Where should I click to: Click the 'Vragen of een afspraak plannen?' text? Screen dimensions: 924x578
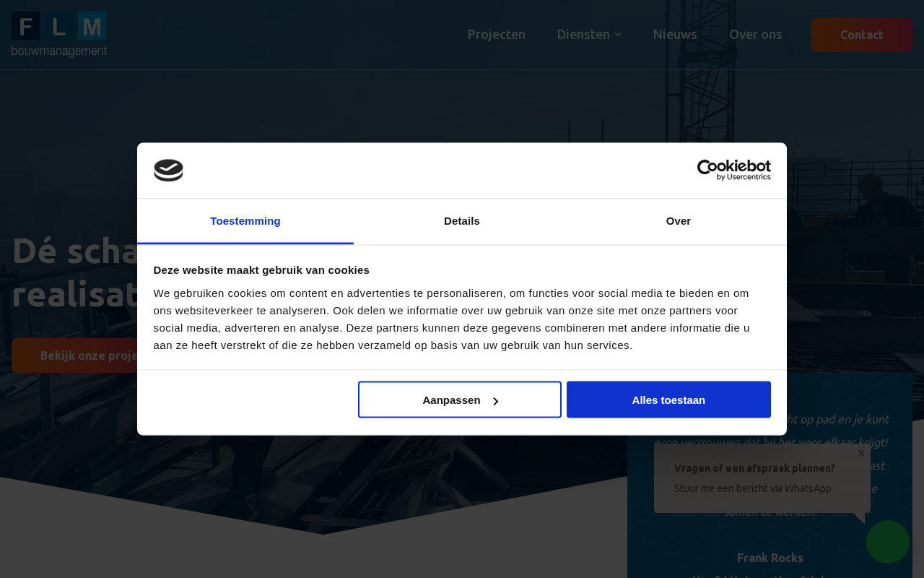pyautogui.click(x=754, y=468)
